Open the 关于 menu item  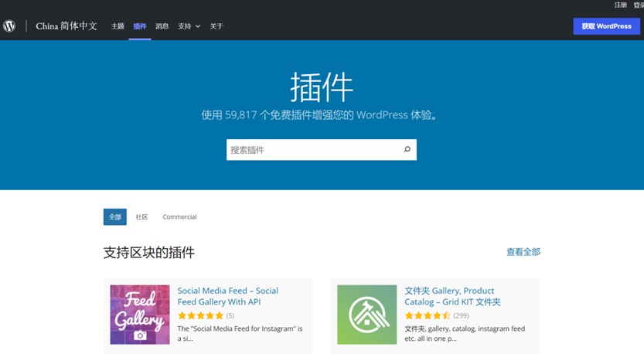[x=216, y=26]
